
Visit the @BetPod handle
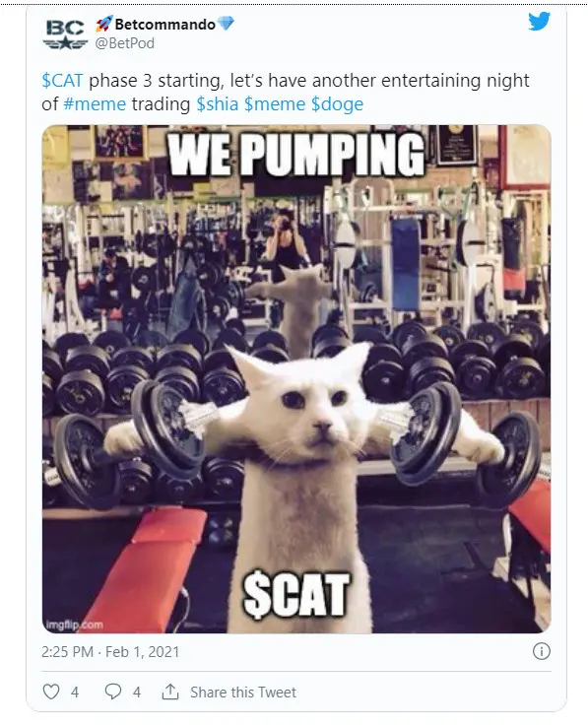point(124,43)
